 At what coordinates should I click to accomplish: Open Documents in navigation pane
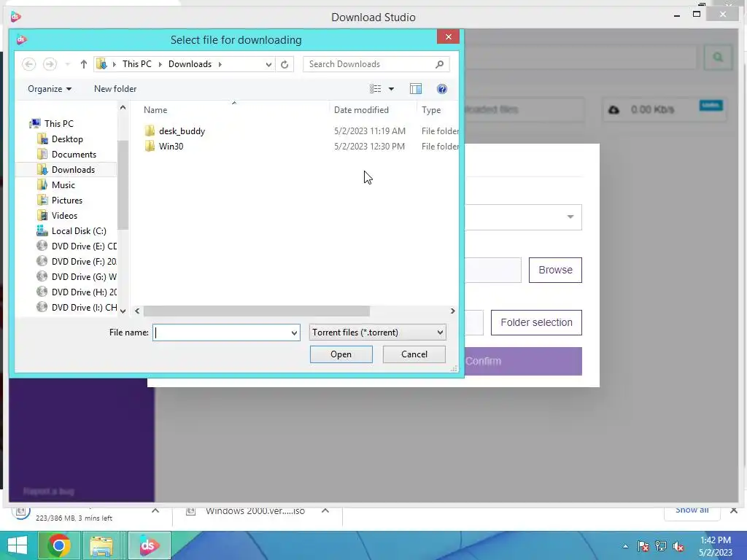[74, 155]
